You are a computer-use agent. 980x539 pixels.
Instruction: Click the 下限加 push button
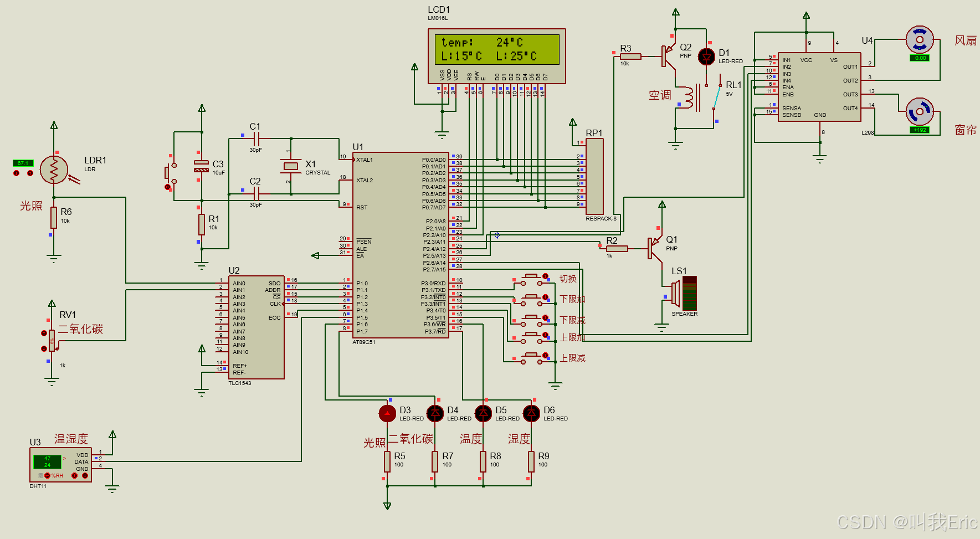coord(532,300)
